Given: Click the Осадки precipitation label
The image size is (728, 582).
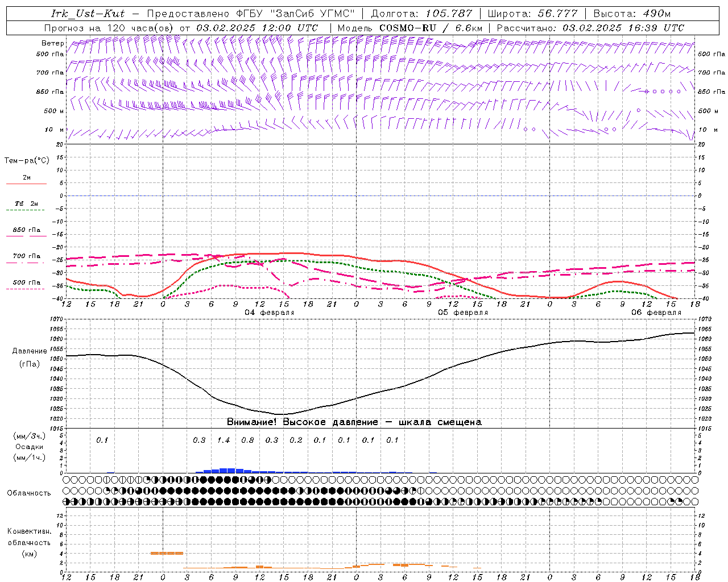Looking at the screenshot, I should tap(29, 447).
